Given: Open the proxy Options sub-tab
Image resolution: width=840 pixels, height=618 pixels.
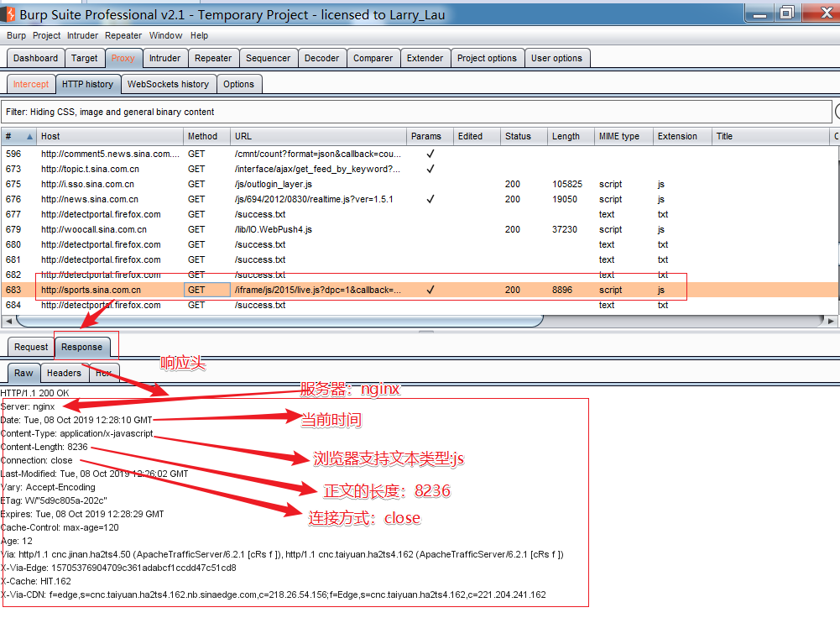Looking at the screenshot, I should [x=239, y=84].
